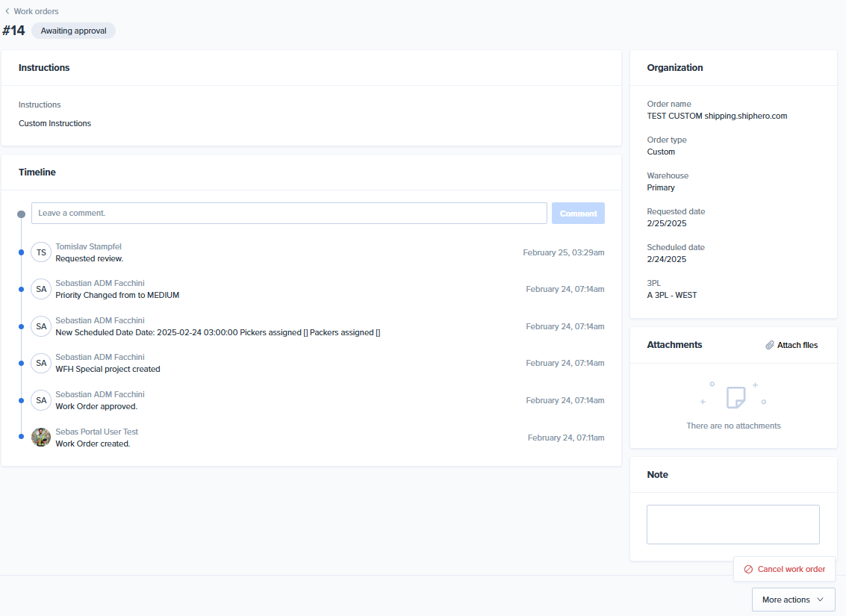Click timestamp February 25, 03:29am
846x616 pixels.
[x=563, y=252]
